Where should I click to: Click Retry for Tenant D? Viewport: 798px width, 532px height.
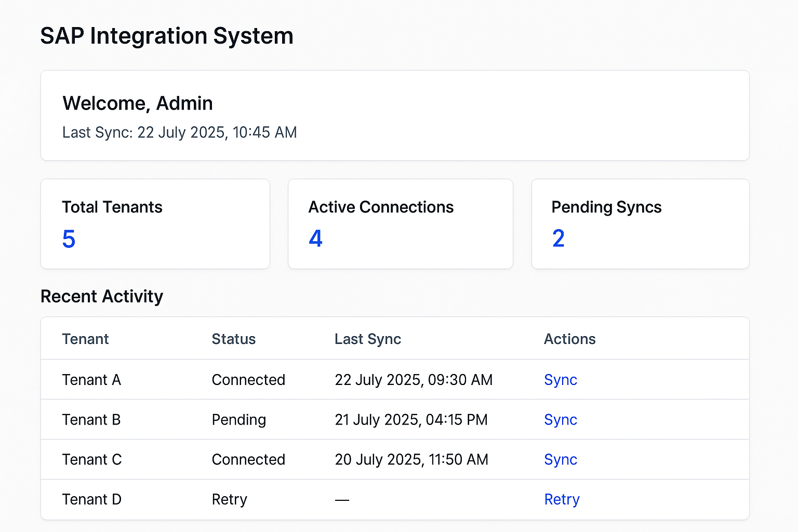click(562, 499)
